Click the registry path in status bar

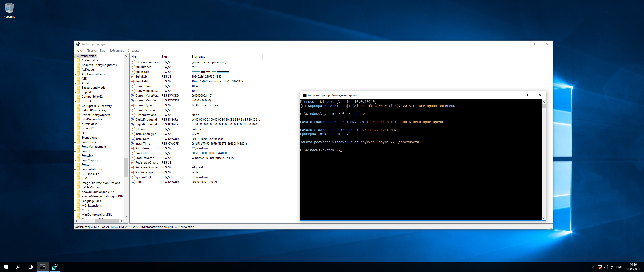pyautogui.click(x=134, y=227)
